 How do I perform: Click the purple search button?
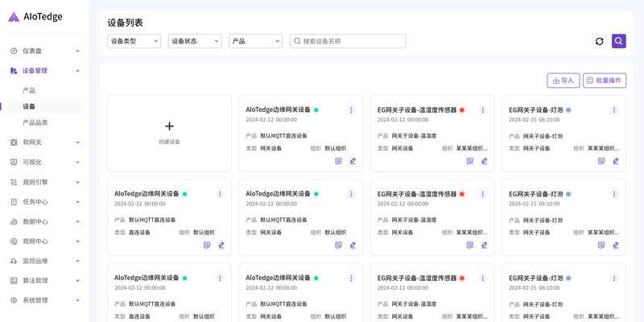tap(619, 41)
